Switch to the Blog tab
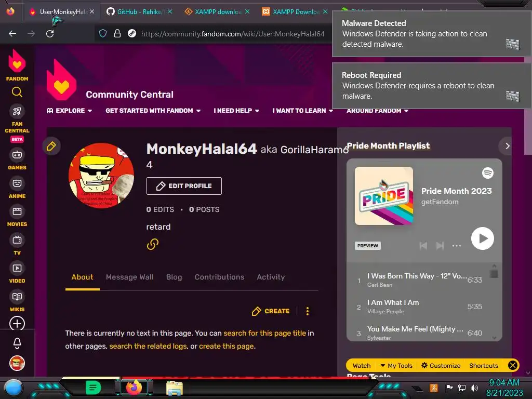The height and width of the screenshot is (399, 532). [x=174, y=277]
